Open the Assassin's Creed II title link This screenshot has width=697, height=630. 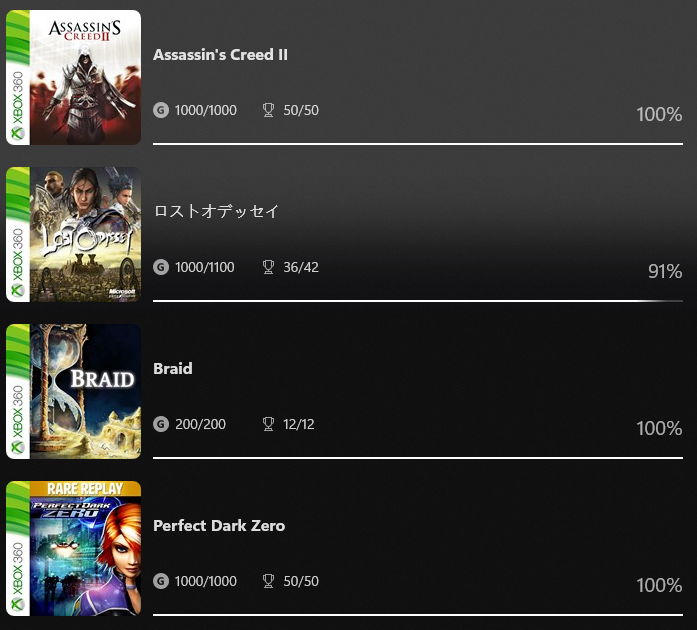point(220,55)
